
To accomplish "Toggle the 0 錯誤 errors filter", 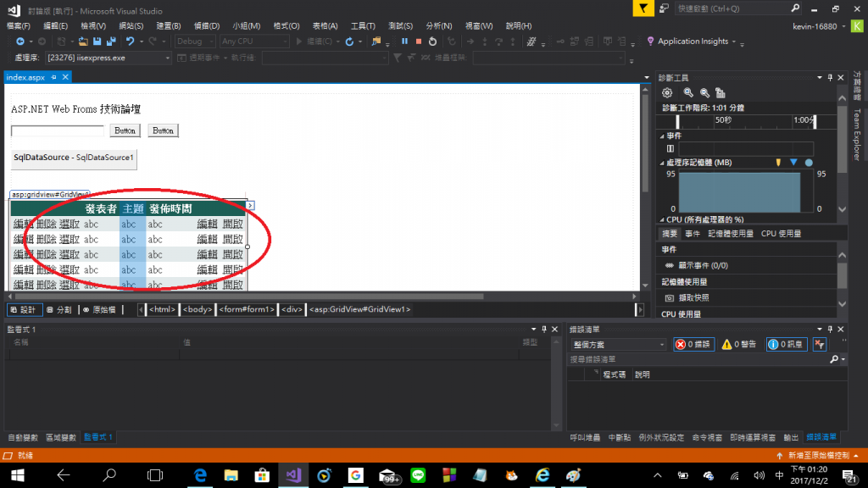I will [x=693, y=344].
